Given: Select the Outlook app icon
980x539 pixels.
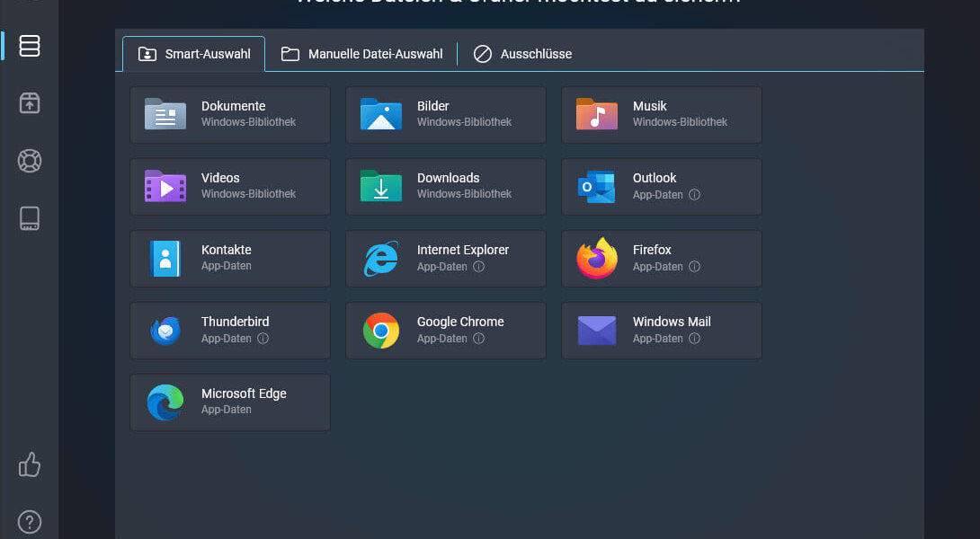Looking at the screenshot, I should pyautogui.click(x=596, y=186).
